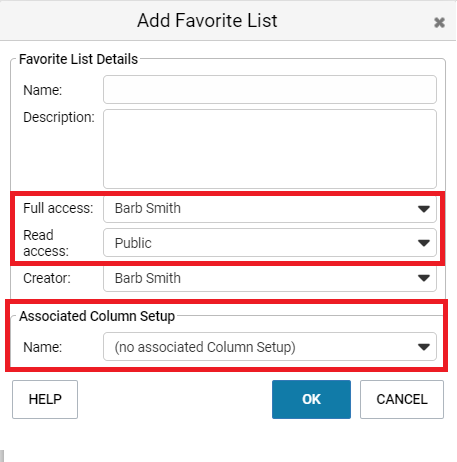
Task: Close the Add Favorite List dialog
Action: 439,22
